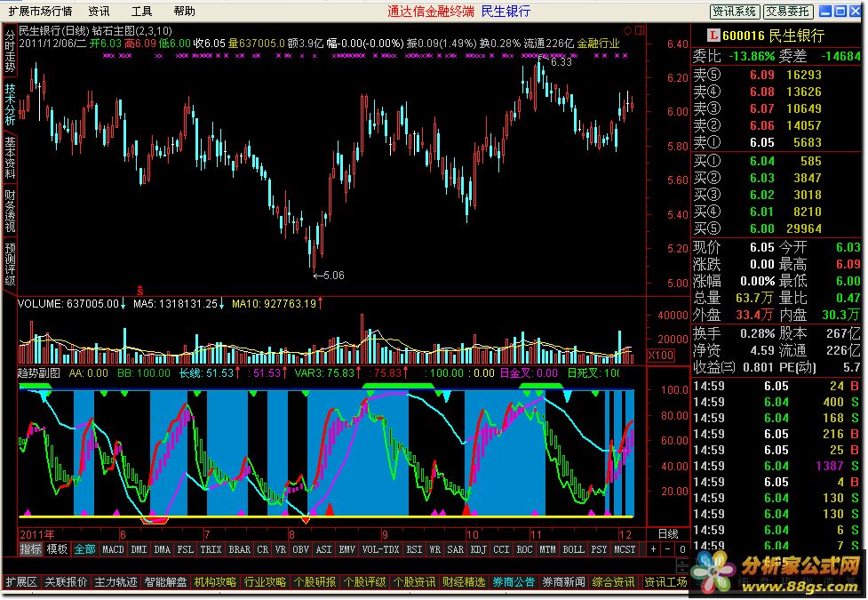This screenshot has height=600, width=868.
Task: Switch to the VR indicator
Action: point(281,549)
